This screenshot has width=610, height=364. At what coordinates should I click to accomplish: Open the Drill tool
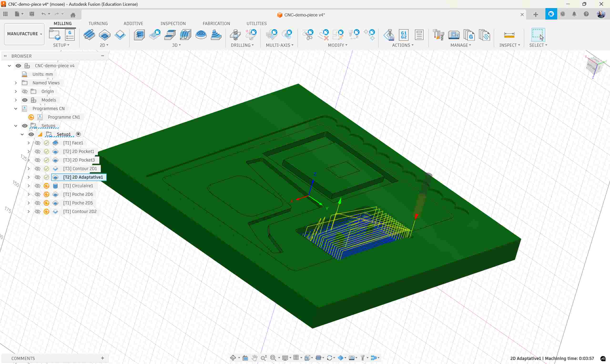[235, 35]
